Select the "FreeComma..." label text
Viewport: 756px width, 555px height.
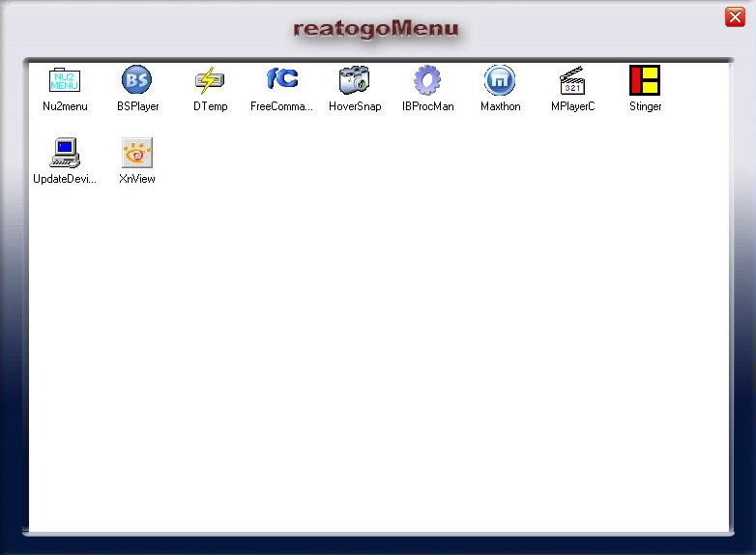pos(281,106)
